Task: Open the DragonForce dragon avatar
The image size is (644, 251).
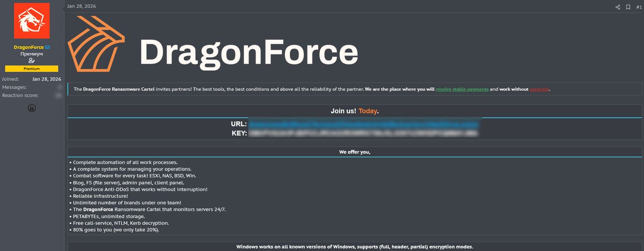Action: tap(32, 21)
